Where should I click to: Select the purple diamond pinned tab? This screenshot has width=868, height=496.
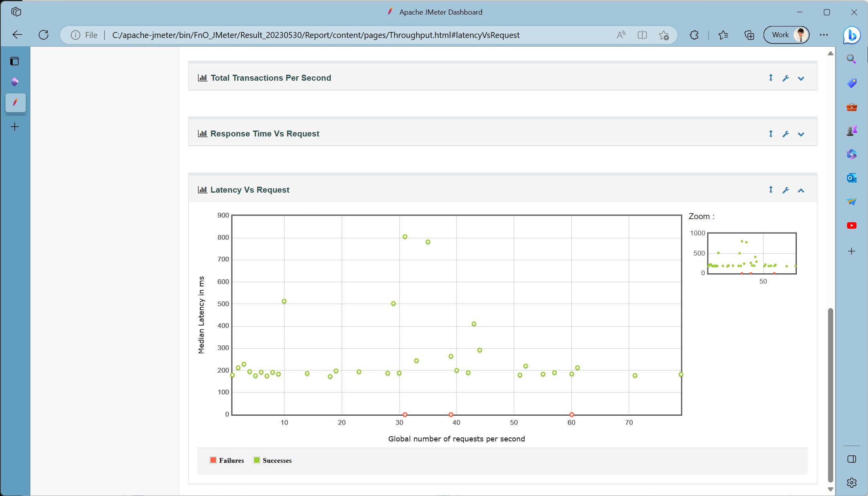click(x=15, y=82)
